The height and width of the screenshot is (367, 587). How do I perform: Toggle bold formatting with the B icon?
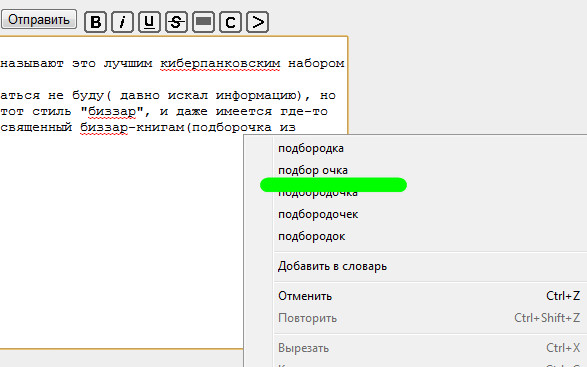[x=95, y=22]
